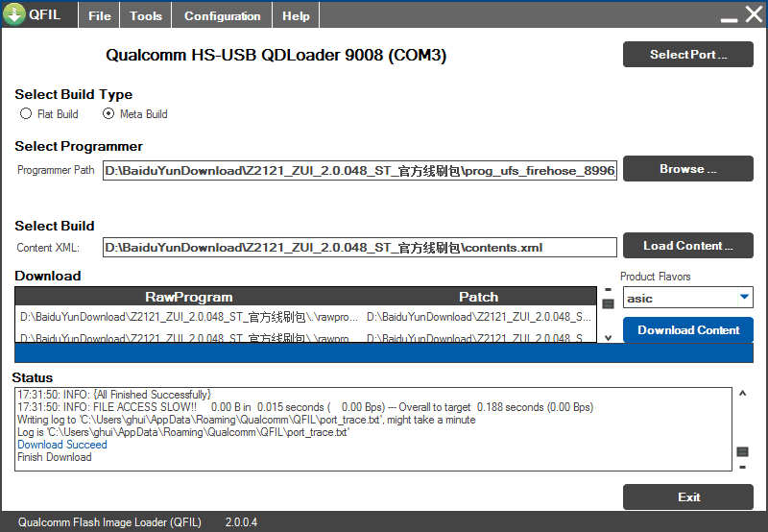Viewport: 768px width, 532px height.
Task: Click the Download Content button
Action: point(687,330)
